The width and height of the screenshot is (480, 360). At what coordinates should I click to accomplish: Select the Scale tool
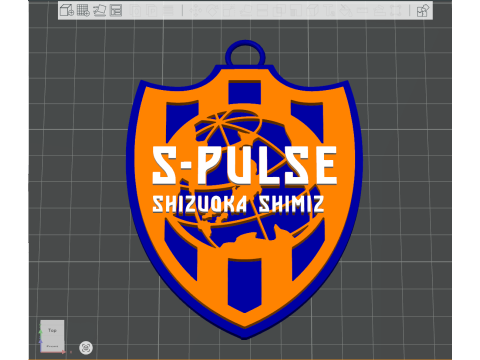tap(229, 10)
